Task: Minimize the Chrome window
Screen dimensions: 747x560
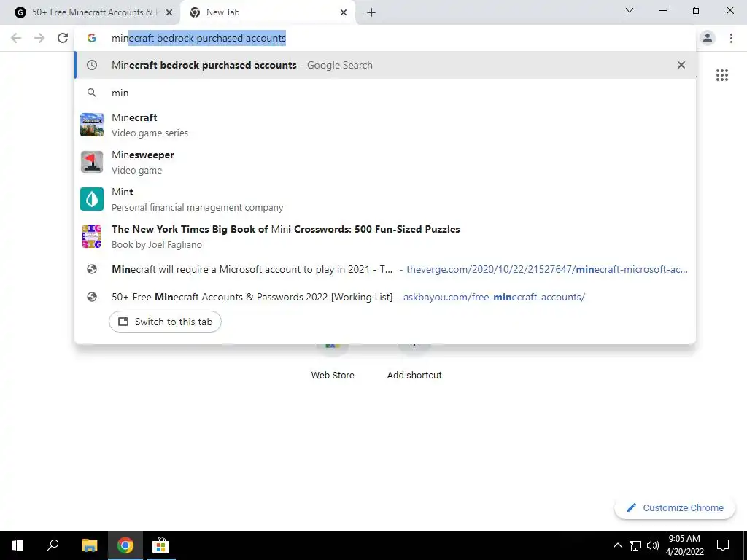Action: click(x=662, y=10)
